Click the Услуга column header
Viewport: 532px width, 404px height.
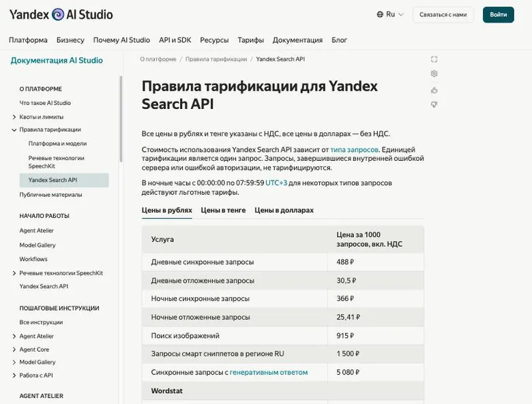pos(235,239)
